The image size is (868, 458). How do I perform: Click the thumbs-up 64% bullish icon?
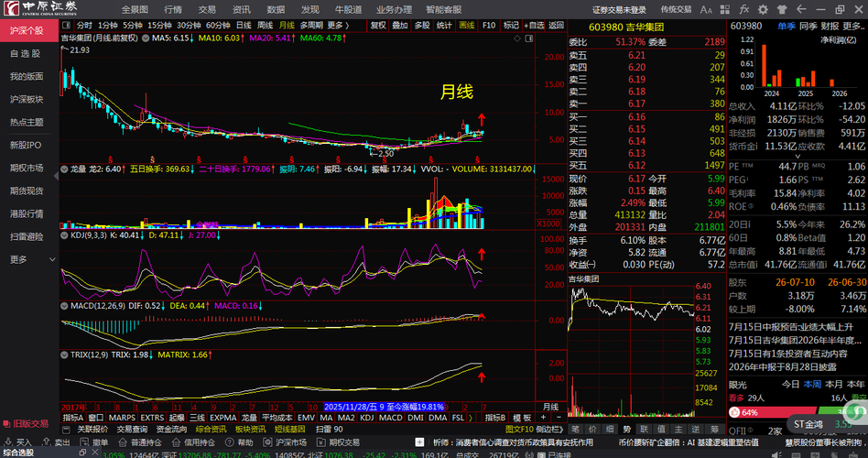coord(735,412)
